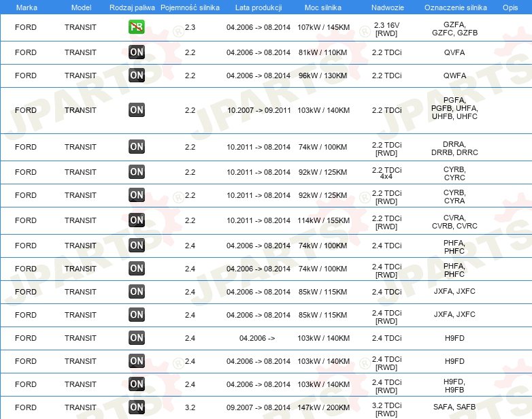Click the SAFA, SAFB engine codes

pos(454,407)
